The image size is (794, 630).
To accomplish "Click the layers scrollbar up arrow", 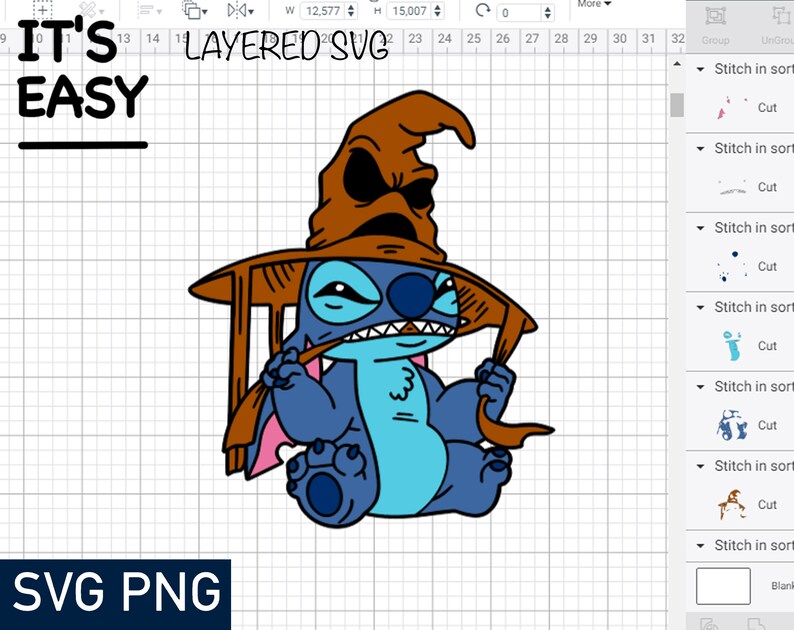I will coord(677,64).
